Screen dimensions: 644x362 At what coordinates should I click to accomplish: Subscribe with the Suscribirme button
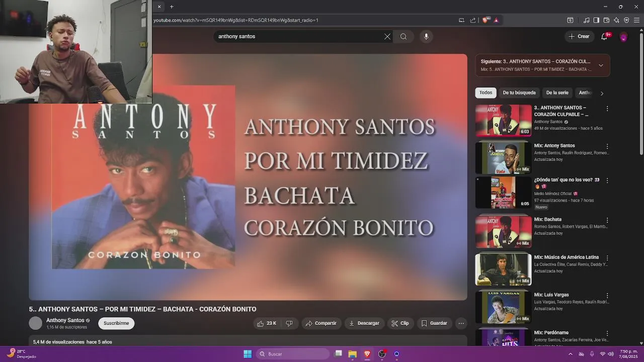click(116, 323)
